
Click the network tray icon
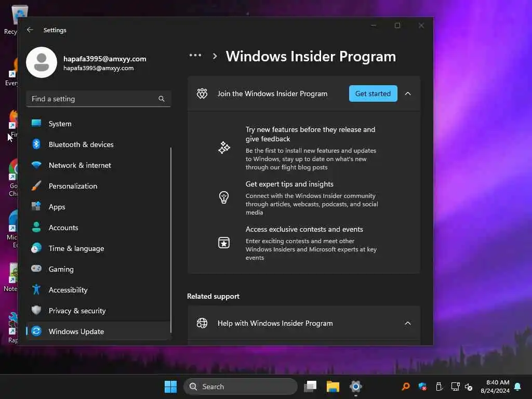point(455,387)
